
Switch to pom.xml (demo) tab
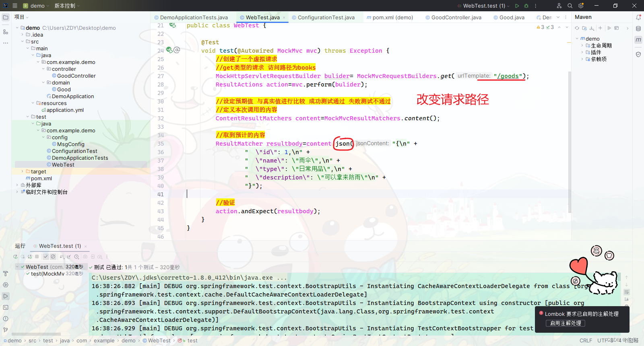click(x=390, y=17)
